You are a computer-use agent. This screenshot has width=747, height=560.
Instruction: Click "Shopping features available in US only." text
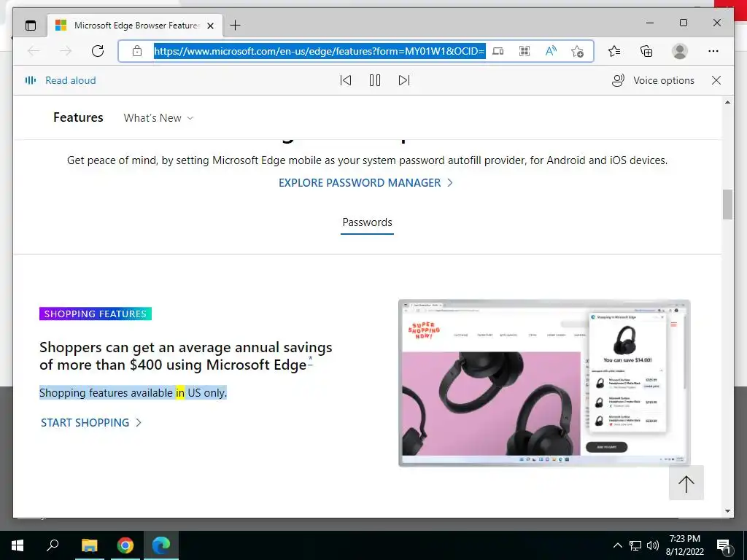pyautogui.click(x=133, y=393)
